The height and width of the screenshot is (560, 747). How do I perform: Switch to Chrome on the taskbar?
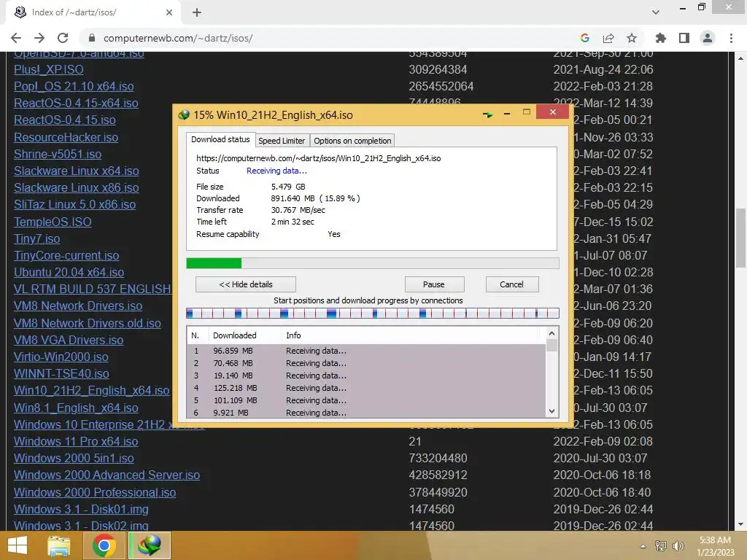(x=104, y=545)
